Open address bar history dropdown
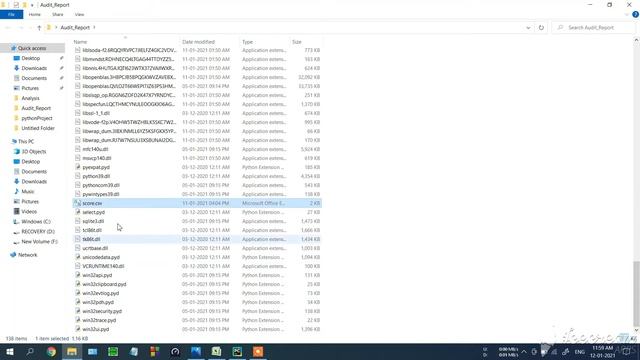Viewport: 640px width, 360px height. click(x=528, y=27)
